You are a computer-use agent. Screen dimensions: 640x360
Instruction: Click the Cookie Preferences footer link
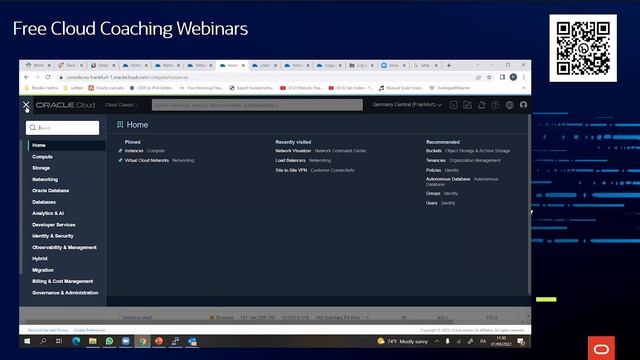click(89, 330)
